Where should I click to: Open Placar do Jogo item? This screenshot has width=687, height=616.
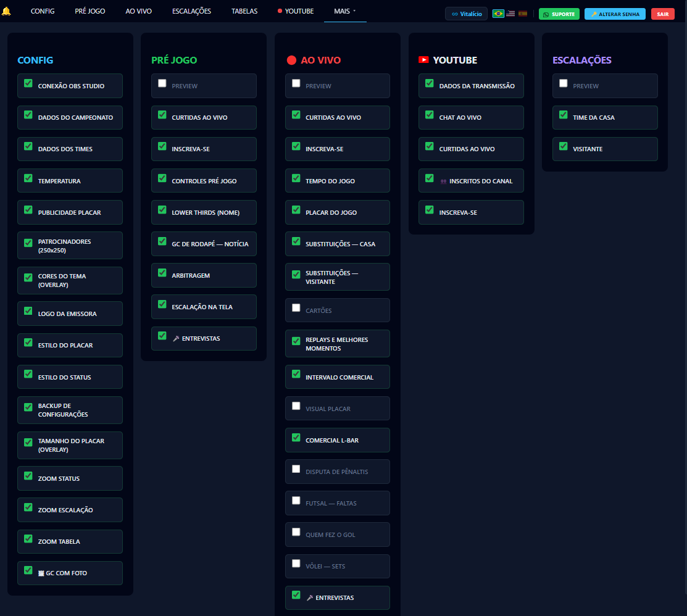click(x=338, y=212)
